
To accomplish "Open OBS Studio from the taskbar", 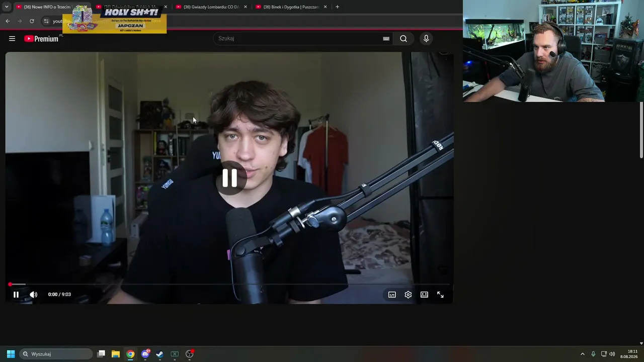I will click(x=190, y=354).
